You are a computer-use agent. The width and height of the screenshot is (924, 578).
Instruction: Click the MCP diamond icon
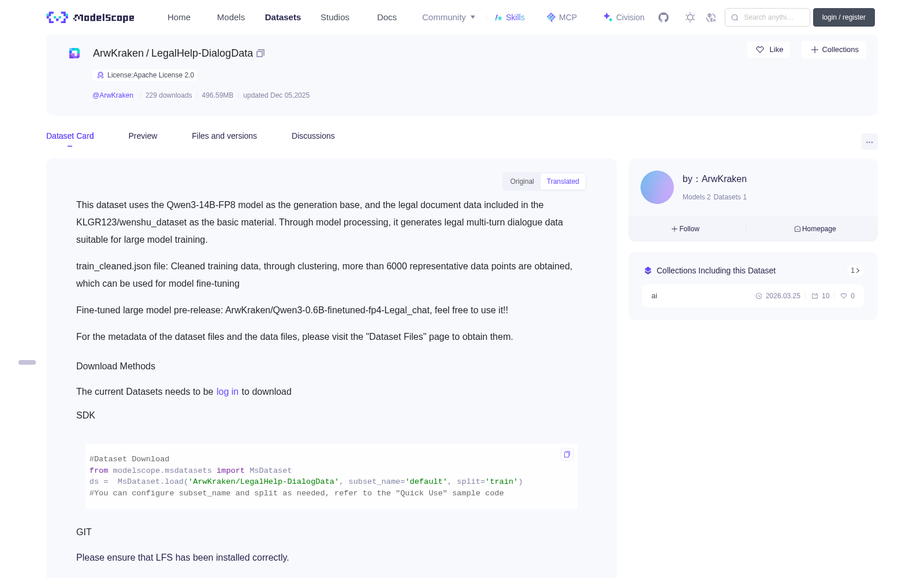pyautogui.click(x=551, y=17)
